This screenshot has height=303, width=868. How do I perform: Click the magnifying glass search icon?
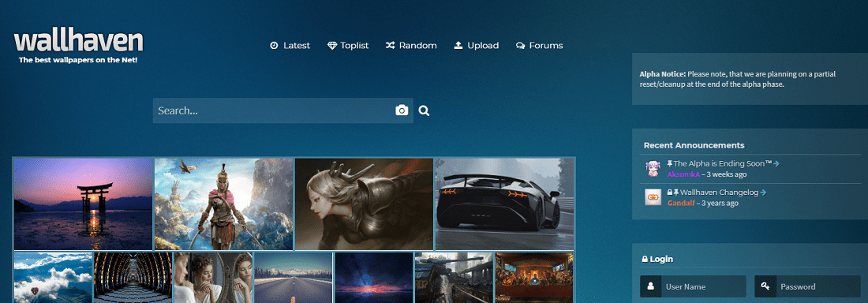[424, 110]
